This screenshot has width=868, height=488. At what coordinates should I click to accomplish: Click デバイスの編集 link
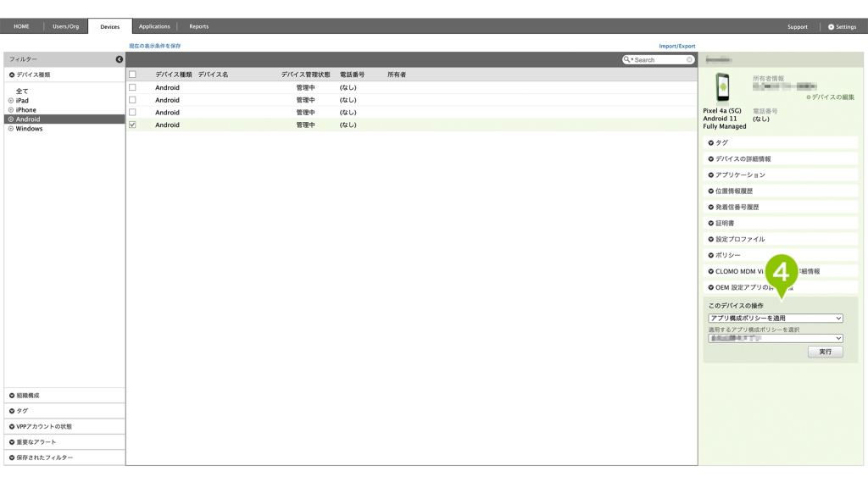click(x=831, y=97)
